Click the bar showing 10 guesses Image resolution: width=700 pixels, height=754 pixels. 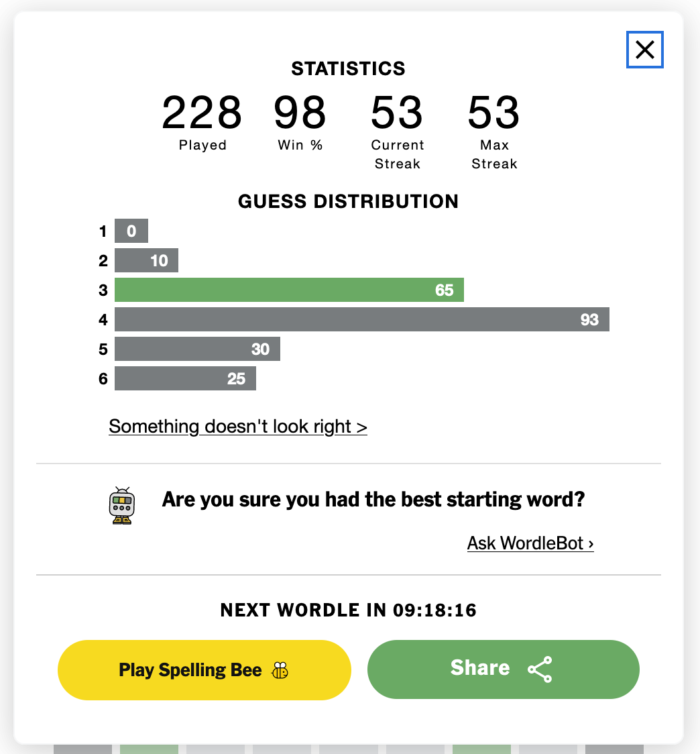[146, 260]
